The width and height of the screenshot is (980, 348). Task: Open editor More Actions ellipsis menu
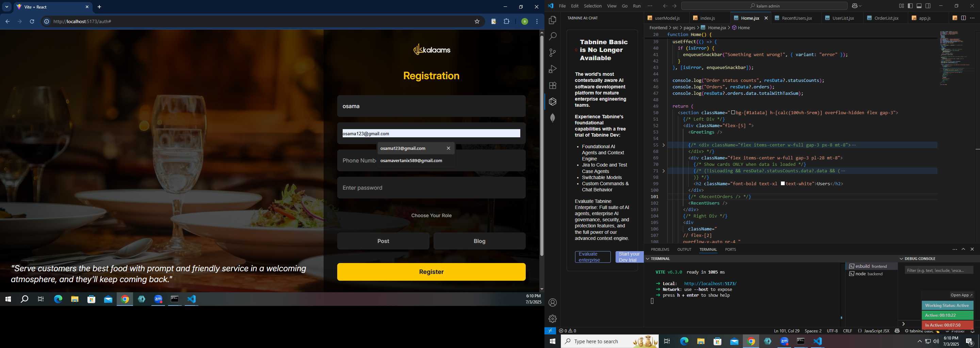(x=972, y=18)
